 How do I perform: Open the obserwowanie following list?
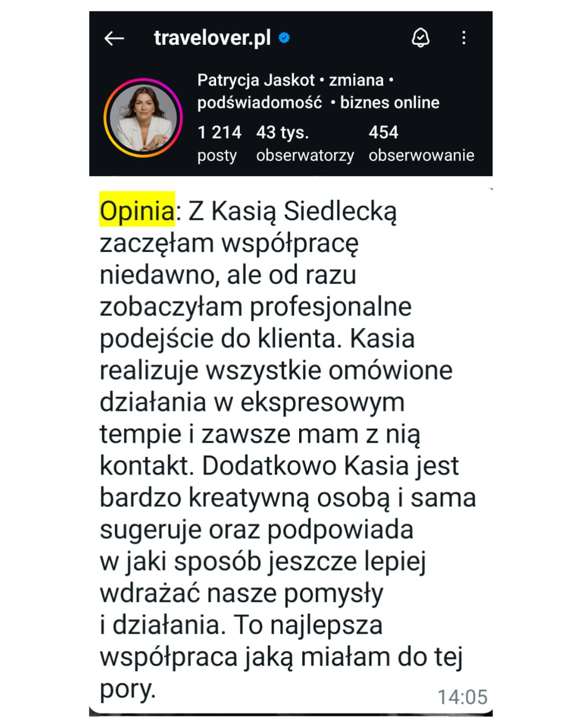click(421, 155)
